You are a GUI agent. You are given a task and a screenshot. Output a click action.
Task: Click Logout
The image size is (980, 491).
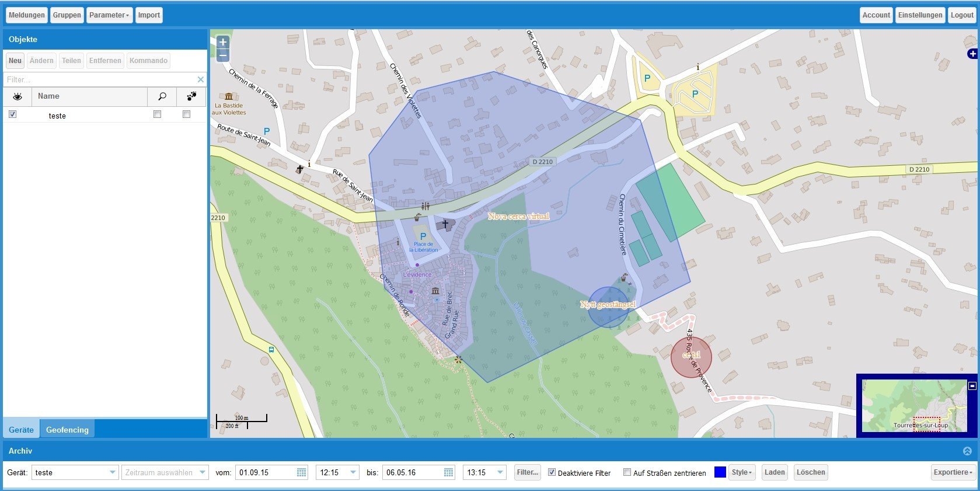coord(962,15)
